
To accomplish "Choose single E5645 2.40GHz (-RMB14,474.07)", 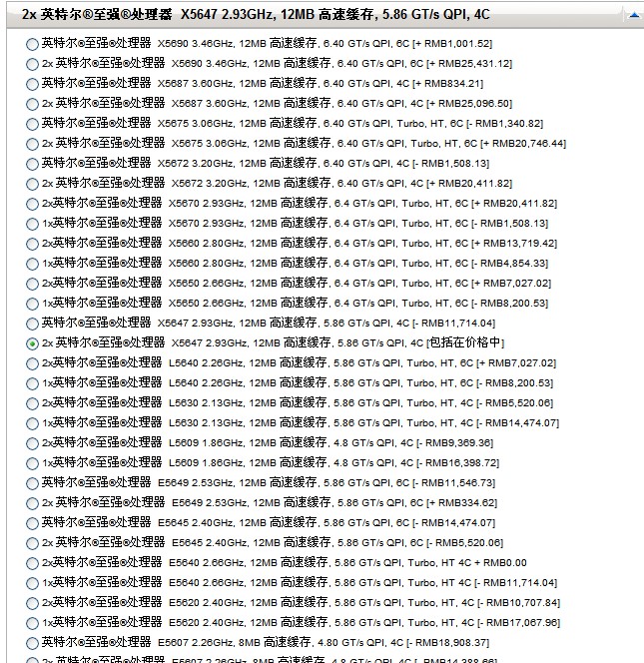I will 32,523.
